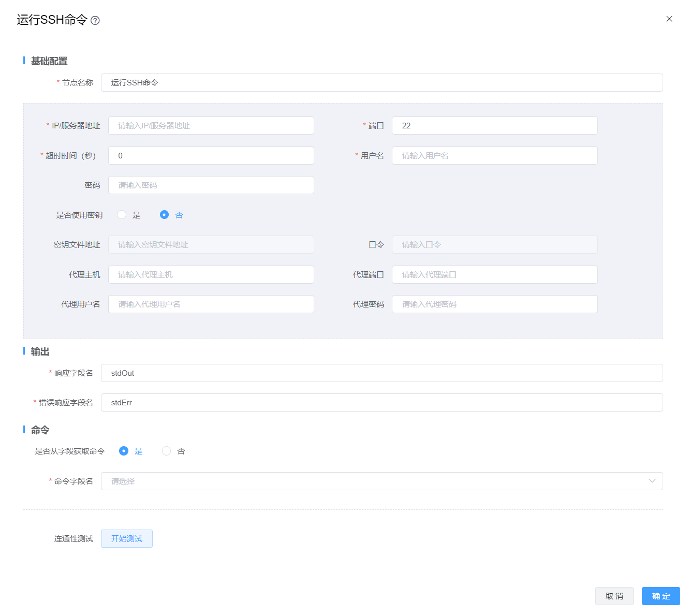Cancel with the 取消 button
689x616 pixels.
[x=614, y=596]
